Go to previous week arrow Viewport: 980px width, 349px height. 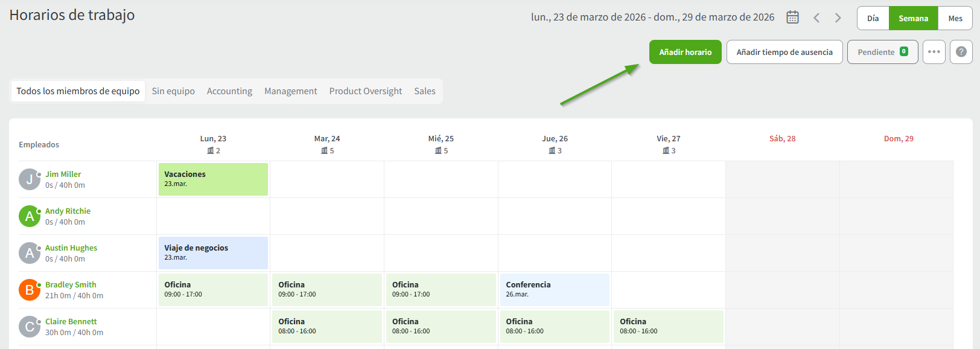pos(816,18)
